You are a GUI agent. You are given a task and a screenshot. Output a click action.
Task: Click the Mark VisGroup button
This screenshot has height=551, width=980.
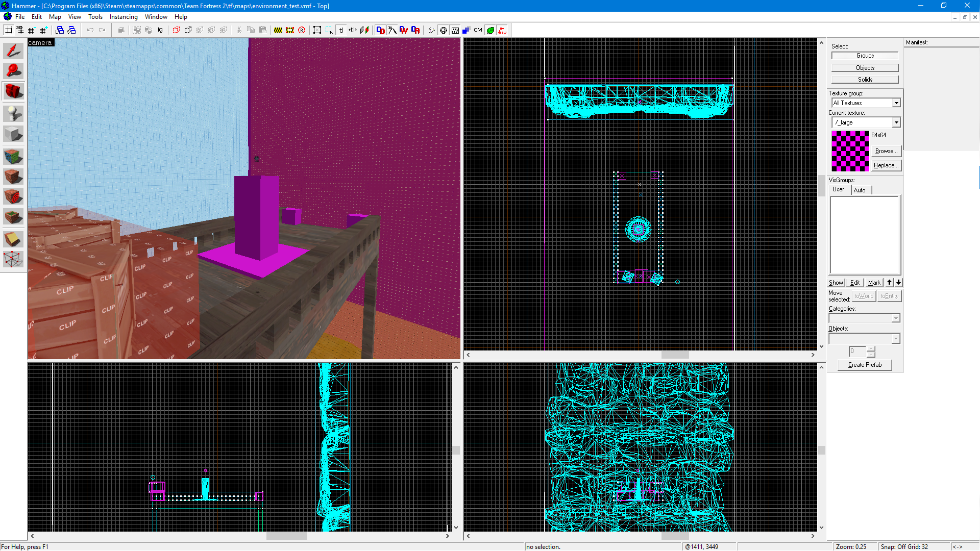click(x=874, y=283)
